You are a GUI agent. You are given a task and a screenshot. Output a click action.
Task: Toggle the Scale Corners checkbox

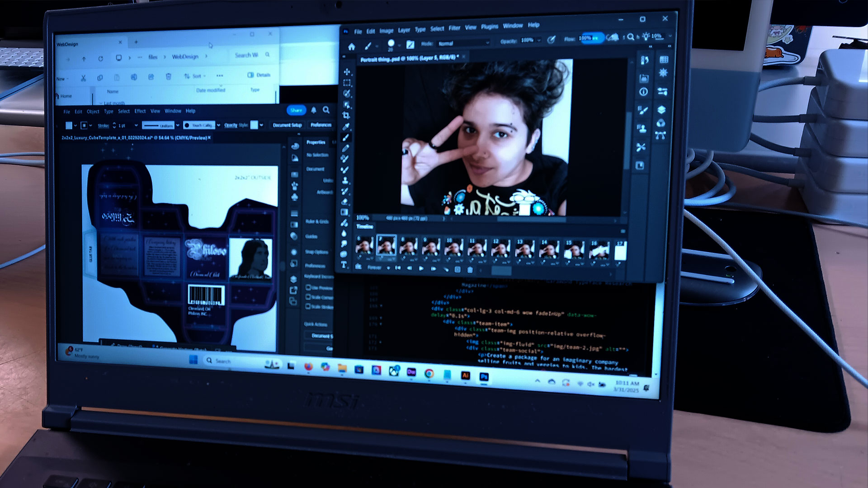308,297
